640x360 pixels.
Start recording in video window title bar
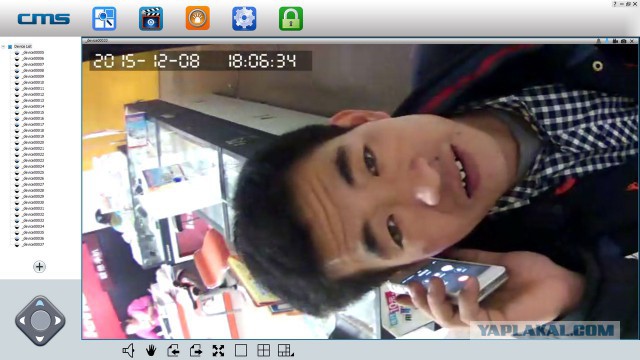pyautogui.click(x=615, y=41)
